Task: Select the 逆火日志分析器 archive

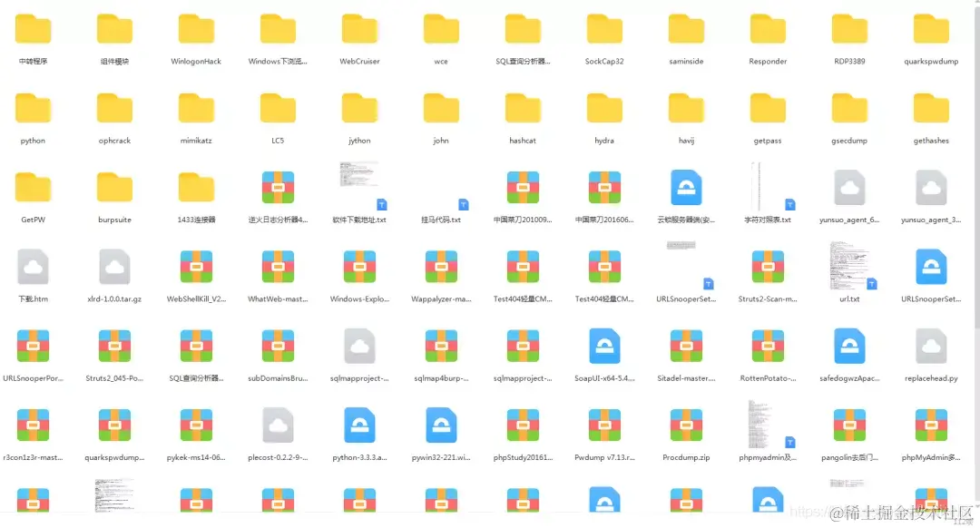Action: (279, 188)
